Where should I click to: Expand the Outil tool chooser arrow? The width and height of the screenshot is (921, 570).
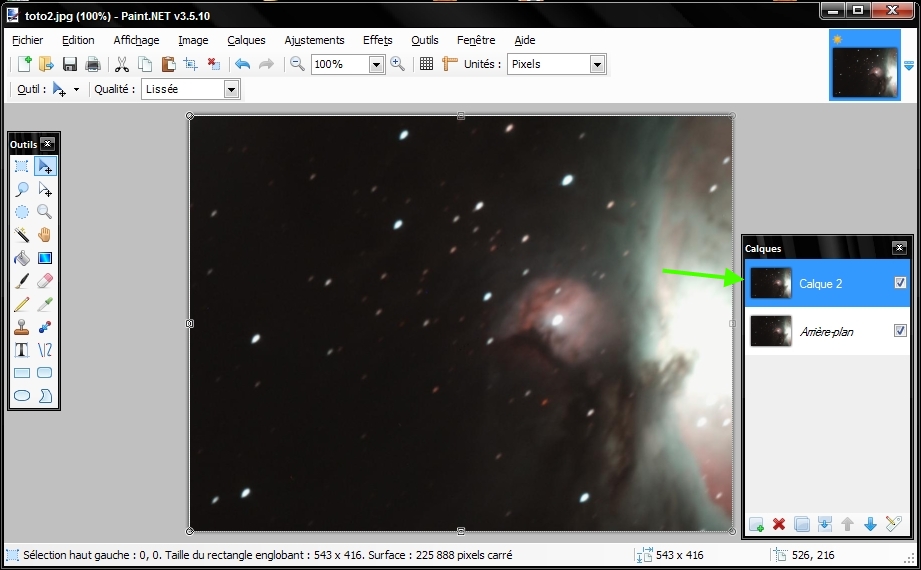coord(76,89)
